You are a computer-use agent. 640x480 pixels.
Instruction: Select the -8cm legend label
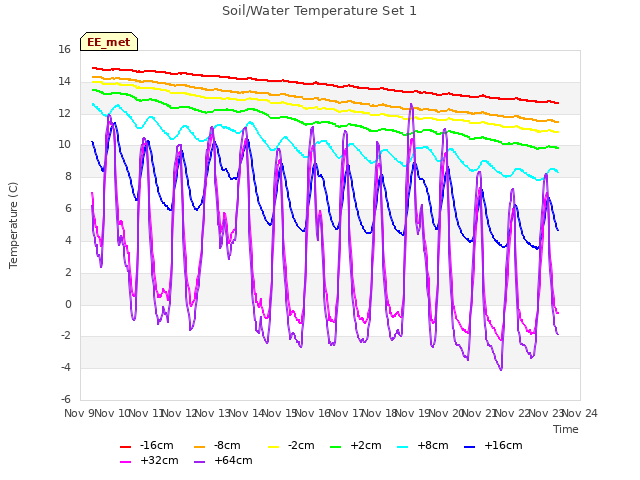point(227,445)
